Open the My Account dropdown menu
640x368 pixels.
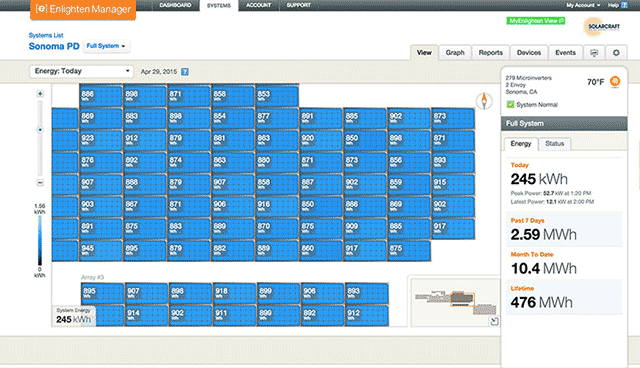(583, 5)
